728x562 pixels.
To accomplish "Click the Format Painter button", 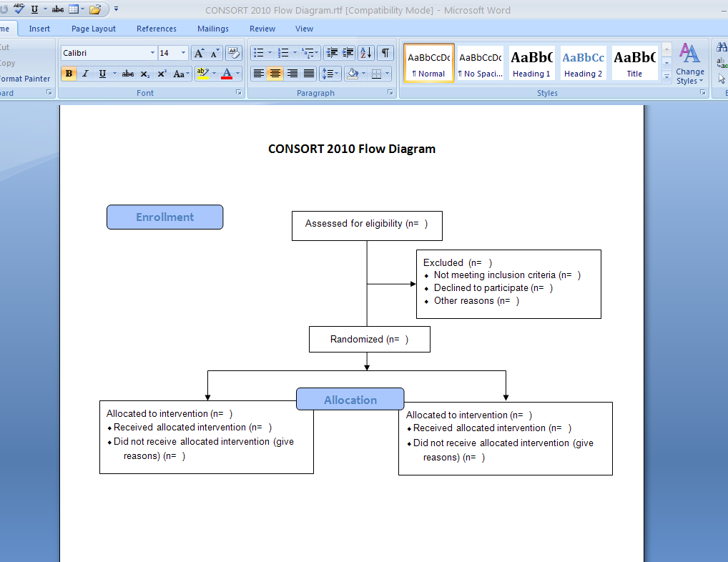I will click(x=25, y=79).
